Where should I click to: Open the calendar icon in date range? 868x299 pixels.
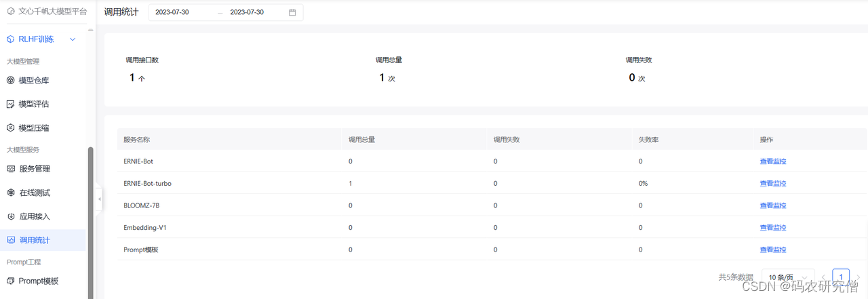coord(292,12)
